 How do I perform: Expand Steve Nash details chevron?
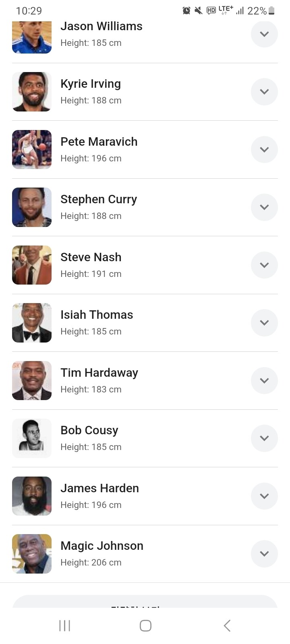click(x=264, y=265)
